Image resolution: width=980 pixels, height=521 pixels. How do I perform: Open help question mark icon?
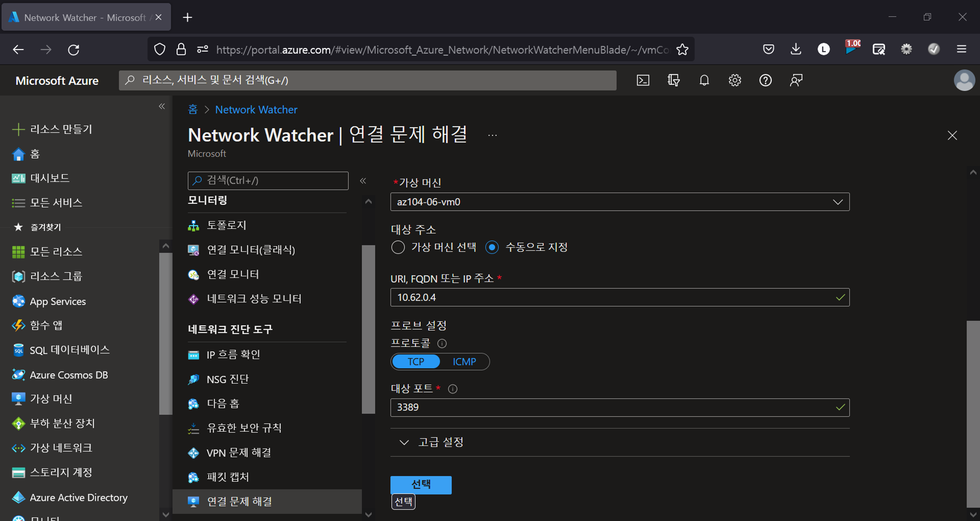pyautogui.click(x=765, y=80)
